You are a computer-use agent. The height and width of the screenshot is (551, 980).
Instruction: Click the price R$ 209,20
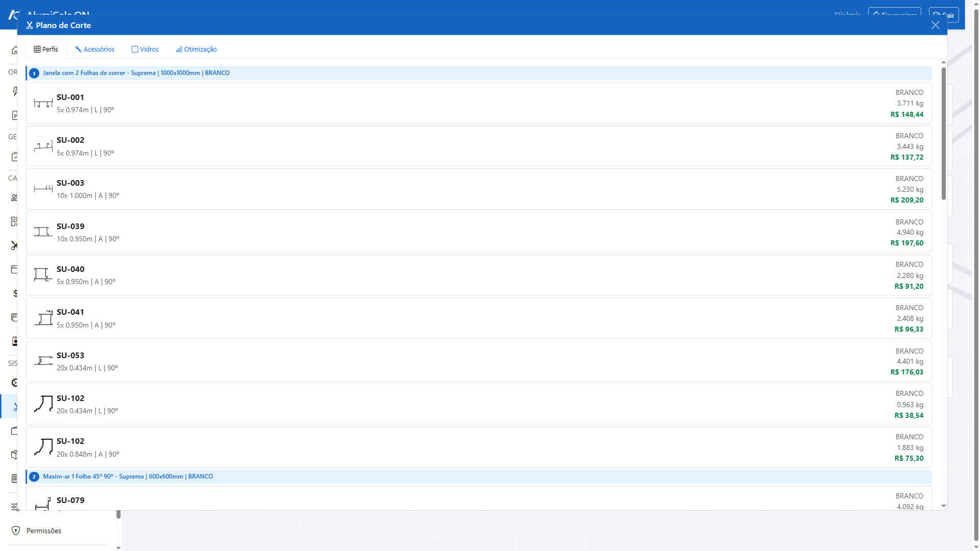(x=907, y=201)
